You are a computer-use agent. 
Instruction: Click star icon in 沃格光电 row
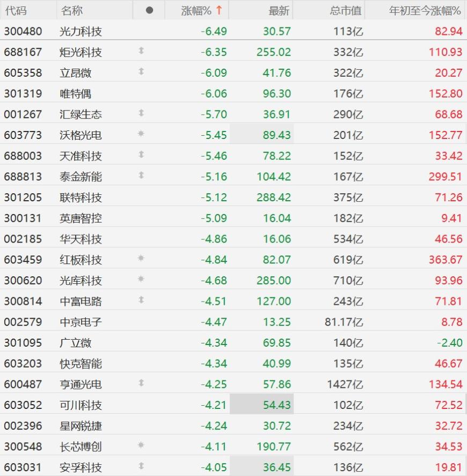pos(141,134)
